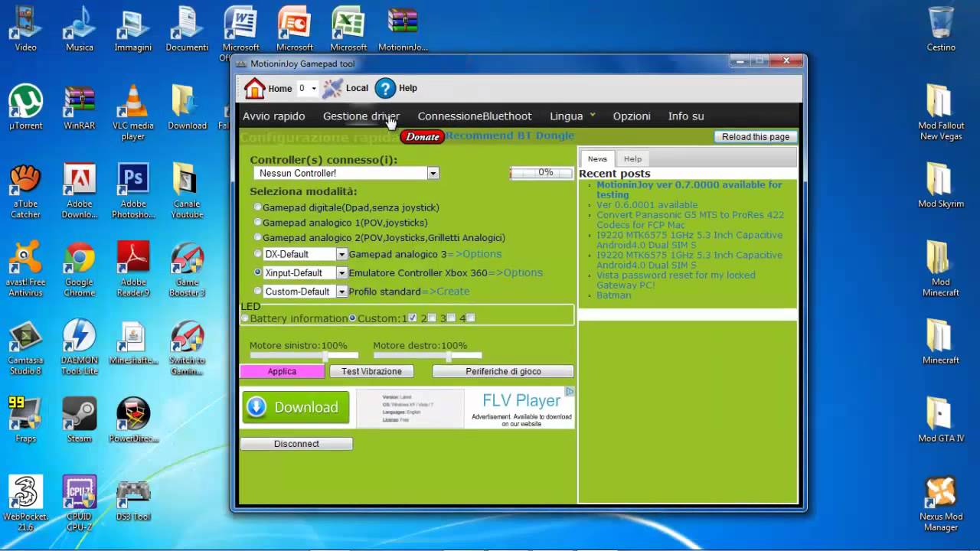Switch to the Help tab in posts panel

[632, 158]
